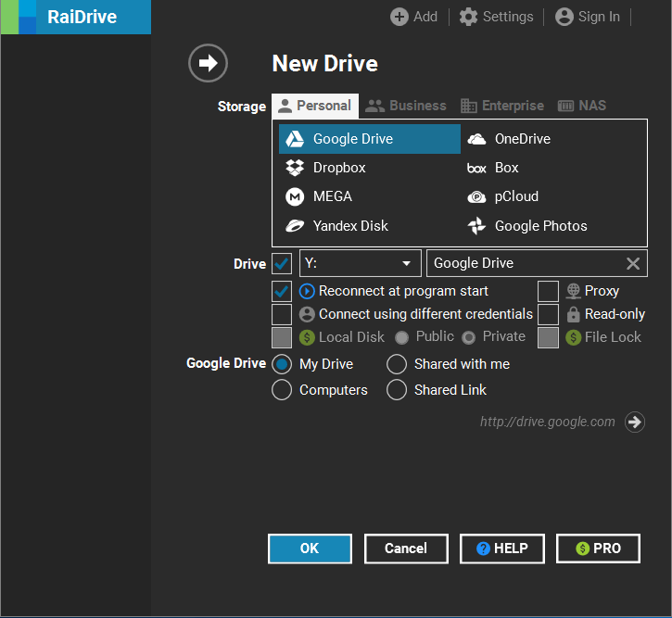The image size is (672, 618).
Task: Select the Shared with me radio button
Action: click(x=397, y=364)
